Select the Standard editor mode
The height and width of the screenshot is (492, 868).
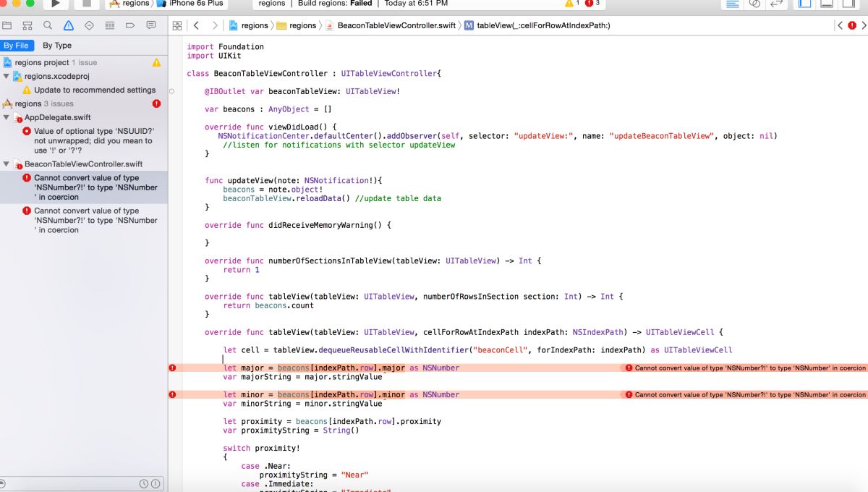(x=732, y=4)
